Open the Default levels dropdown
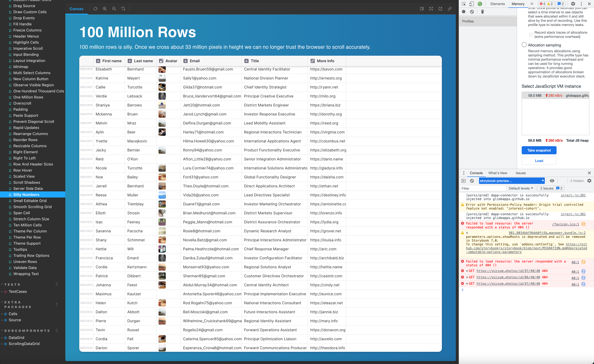 521,188
